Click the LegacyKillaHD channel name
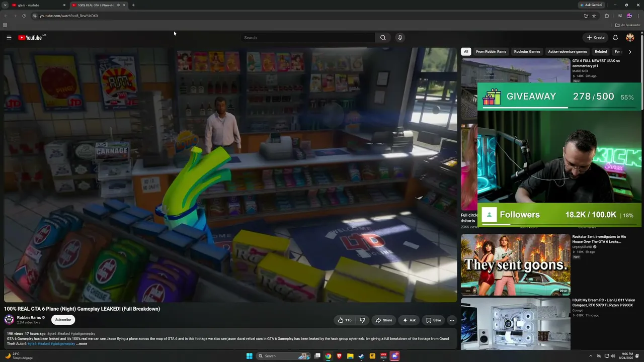Viewport: 644px width, 362px height. [583, 247]
